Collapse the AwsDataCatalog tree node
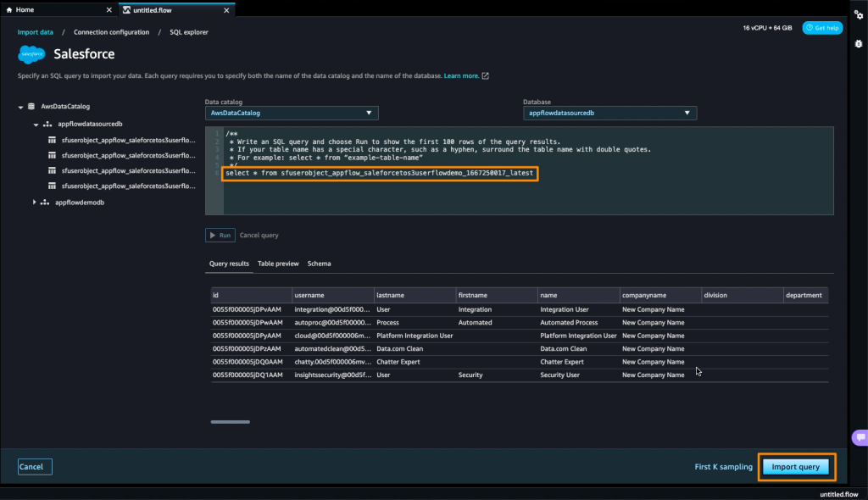 pyautogui.click(x=20, y=107)
